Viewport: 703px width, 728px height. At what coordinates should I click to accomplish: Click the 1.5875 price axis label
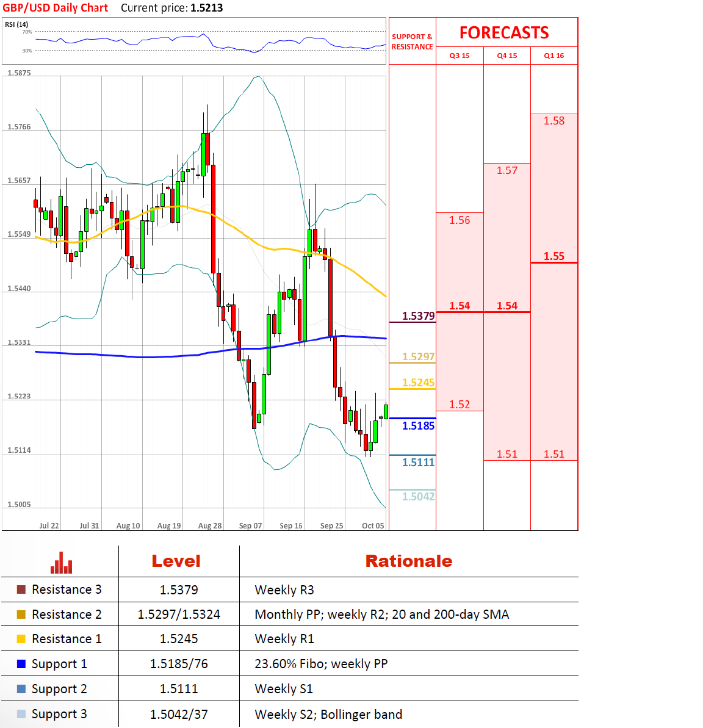[x=19, y=73]
